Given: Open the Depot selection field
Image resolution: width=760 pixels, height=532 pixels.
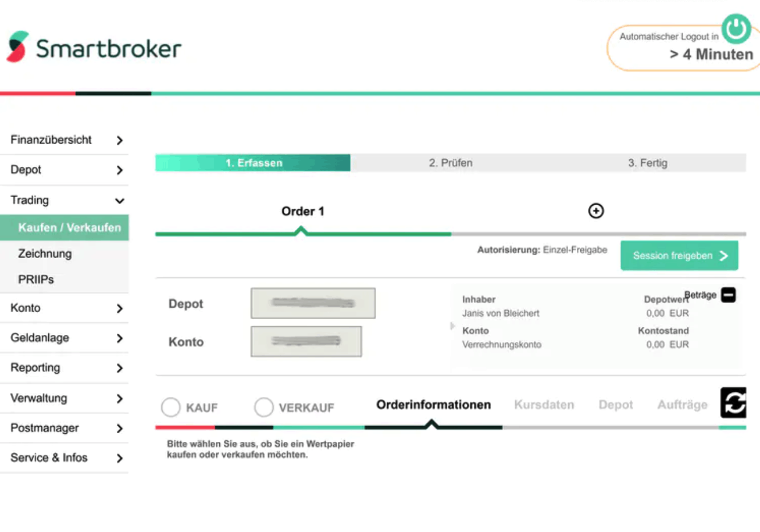Looking at the screenshot, I should 313,304.
